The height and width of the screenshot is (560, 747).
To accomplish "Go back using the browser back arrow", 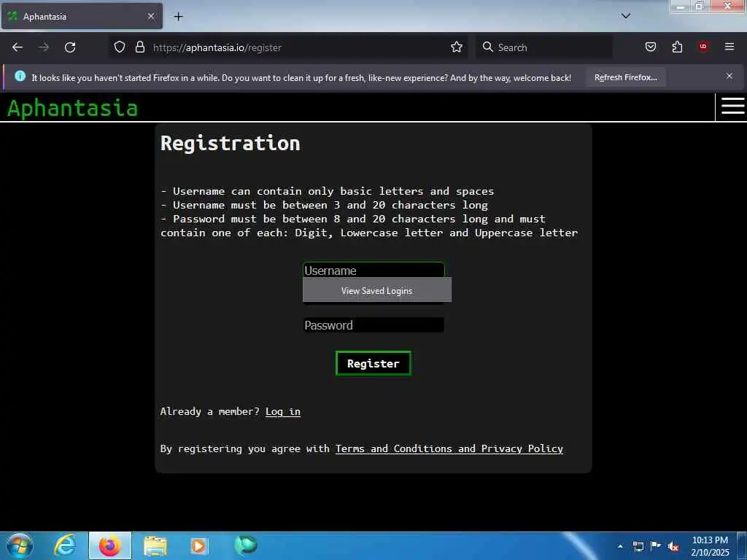I will click(18, 47).
